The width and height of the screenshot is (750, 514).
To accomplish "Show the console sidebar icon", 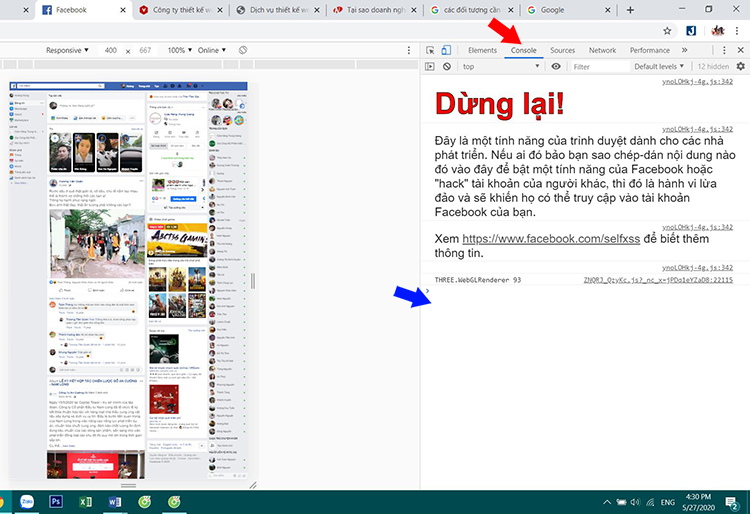I will [430, 66].
